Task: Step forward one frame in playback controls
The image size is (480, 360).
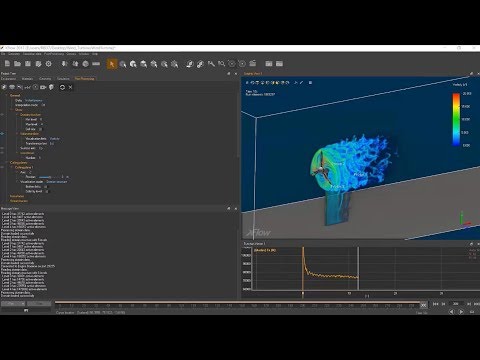Action: tap(469, 304)
